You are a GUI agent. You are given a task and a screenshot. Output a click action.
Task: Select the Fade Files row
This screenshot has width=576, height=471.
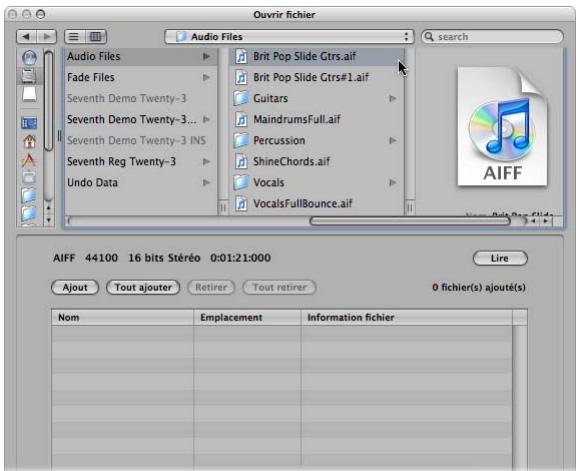pyautogui.click(x=141, y=78)
